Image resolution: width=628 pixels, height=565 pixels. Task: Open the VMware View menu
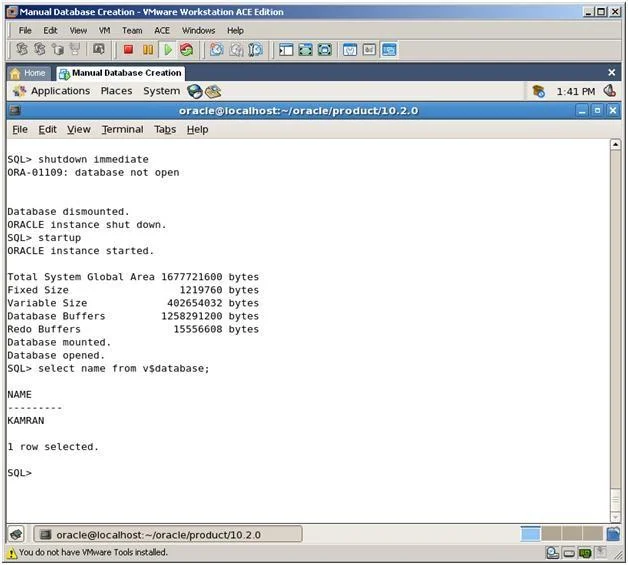pyautogui.click(x=78, y=30)
